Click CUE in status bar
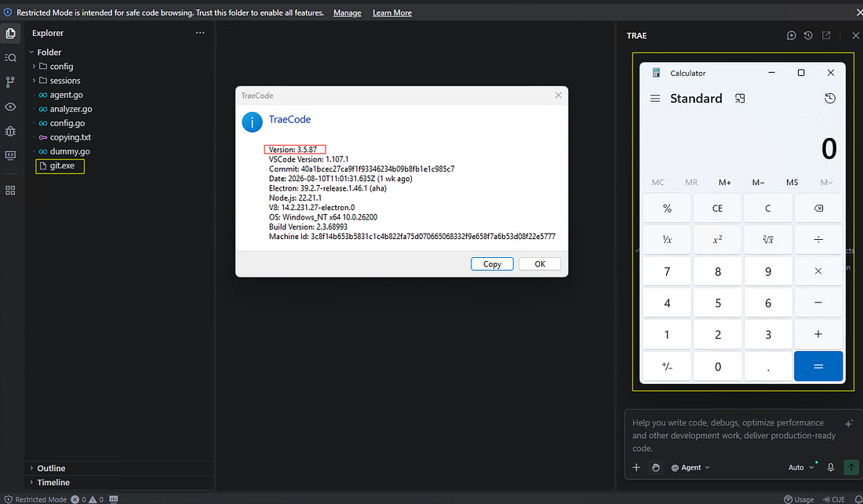This screenshot has width=863, height=504. point(833,499)
